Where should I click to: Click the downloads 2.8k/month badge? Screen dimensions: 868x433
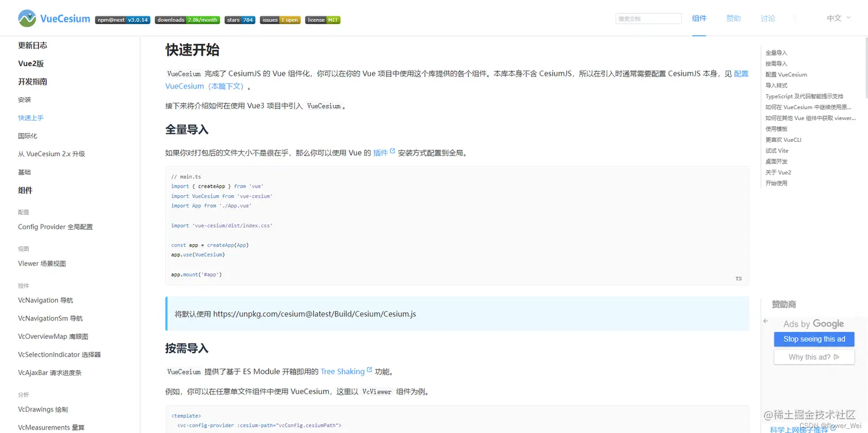click(x=187, y=19)
